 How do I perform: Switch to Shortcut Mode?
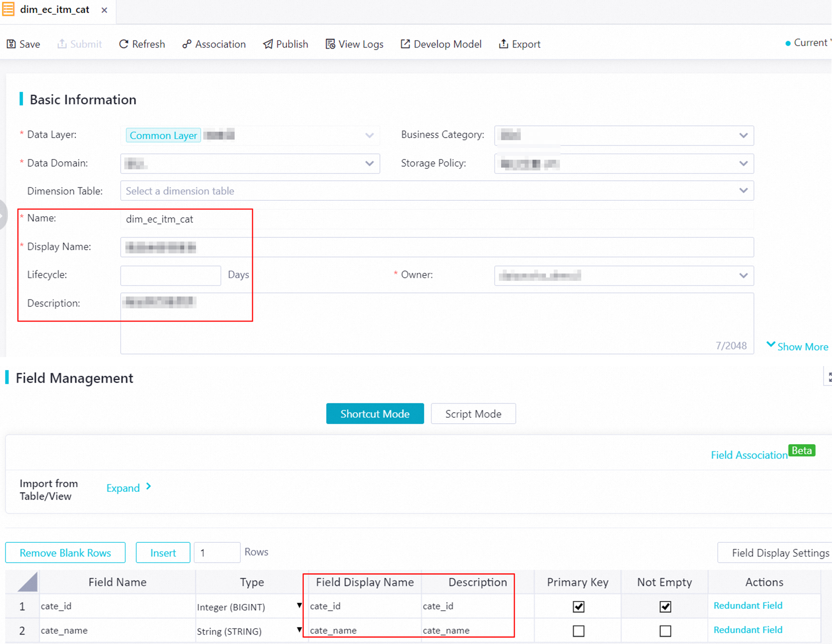(x=375, y=414)
